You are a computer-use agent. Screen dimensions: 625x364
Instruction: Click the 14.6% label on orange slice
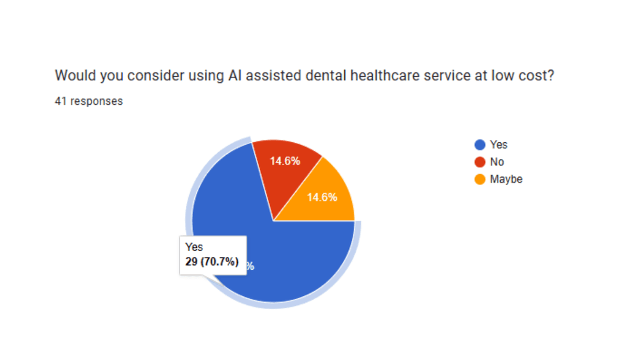click(x=322, y=197)
